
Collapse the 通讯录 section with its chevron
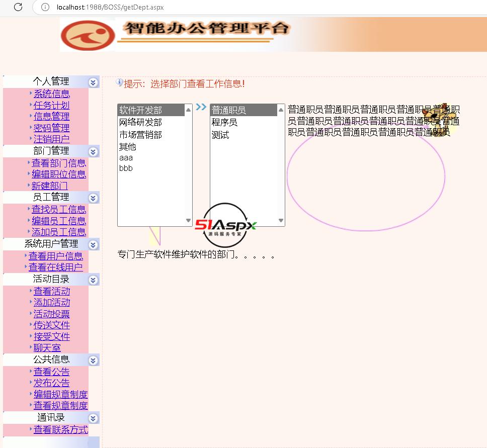pyautogui.click(x=93, y=418)
